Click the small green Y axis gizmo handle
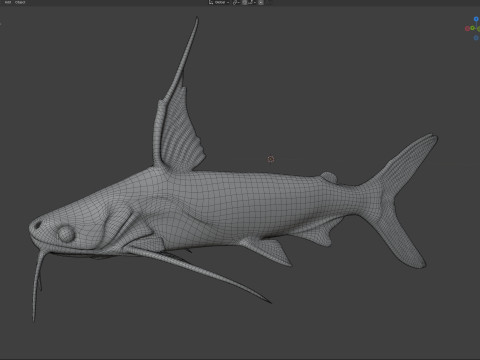Screen dimensions: 480x360 pyautogui.click(x=473, y=28)
